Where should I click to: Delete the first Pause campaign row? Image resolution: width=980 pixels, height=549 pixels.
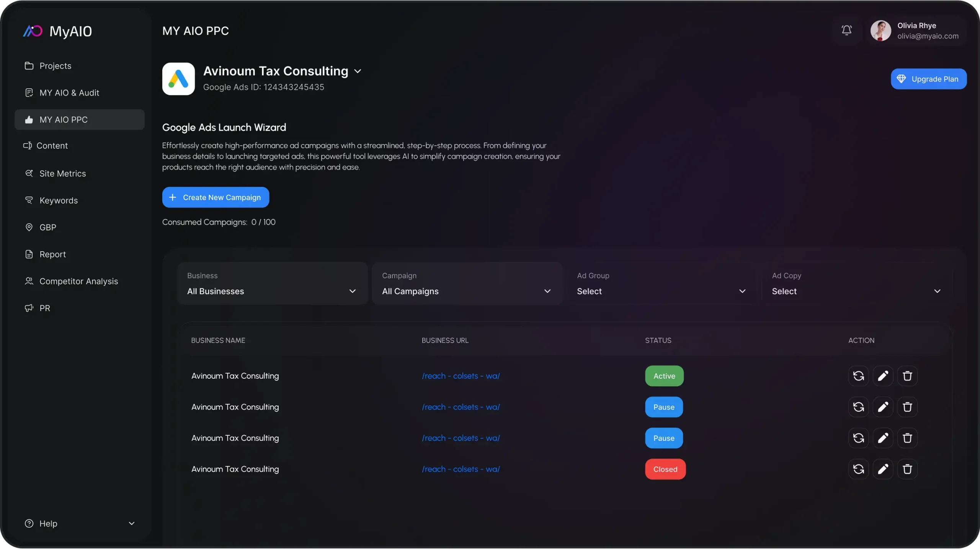pos(907,407)
